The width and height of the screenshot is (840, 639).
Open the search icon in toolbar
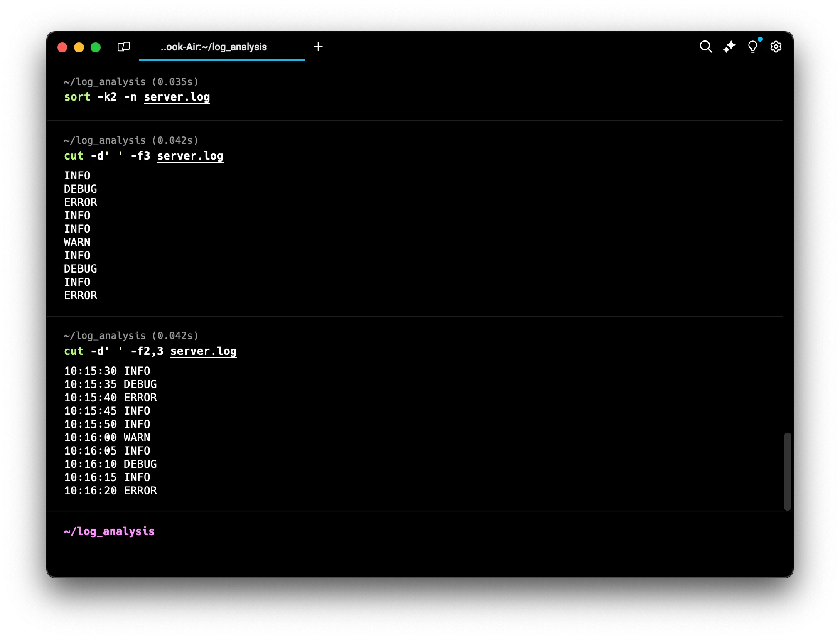pyautogui.click(x=706, y=47)
